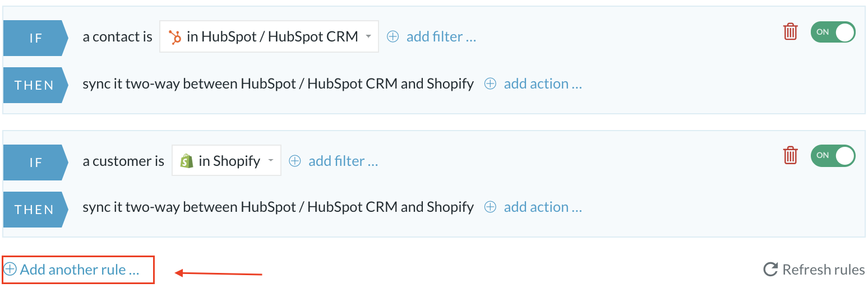Turn off the Shopify customer rule toggle
This screenshot has width=868, height=297.
(x=833, y=155)
